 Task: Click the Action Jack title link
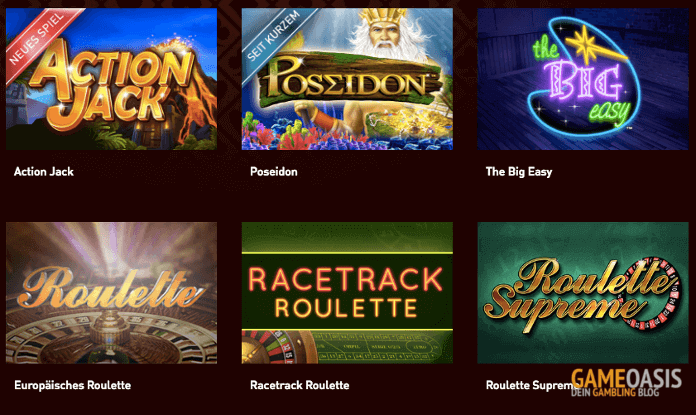point(44,172)
